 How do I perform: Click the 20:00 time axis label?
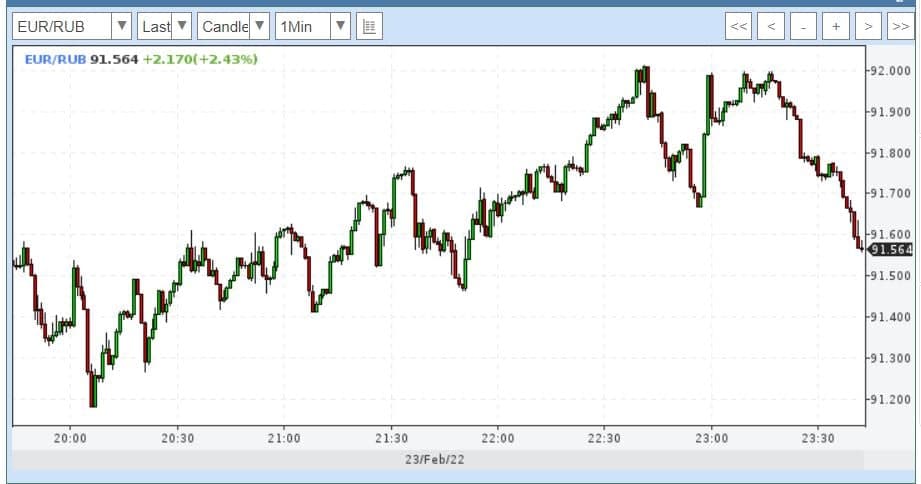(70, 438)
